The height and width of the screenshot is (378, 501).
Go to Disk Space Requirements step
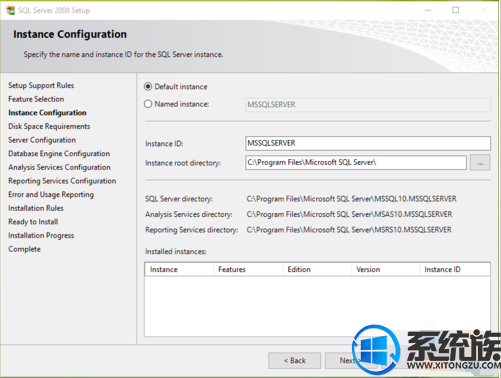(49, 126)
